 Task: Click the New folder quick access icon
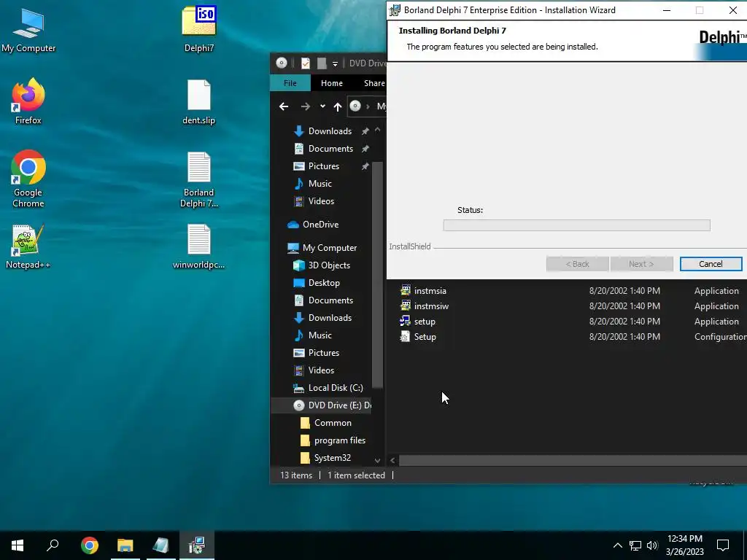(x=322, y=63)
